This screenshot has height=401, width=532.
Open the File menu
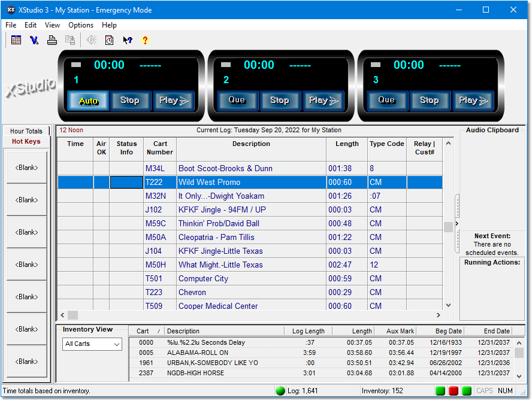point(11,25)
